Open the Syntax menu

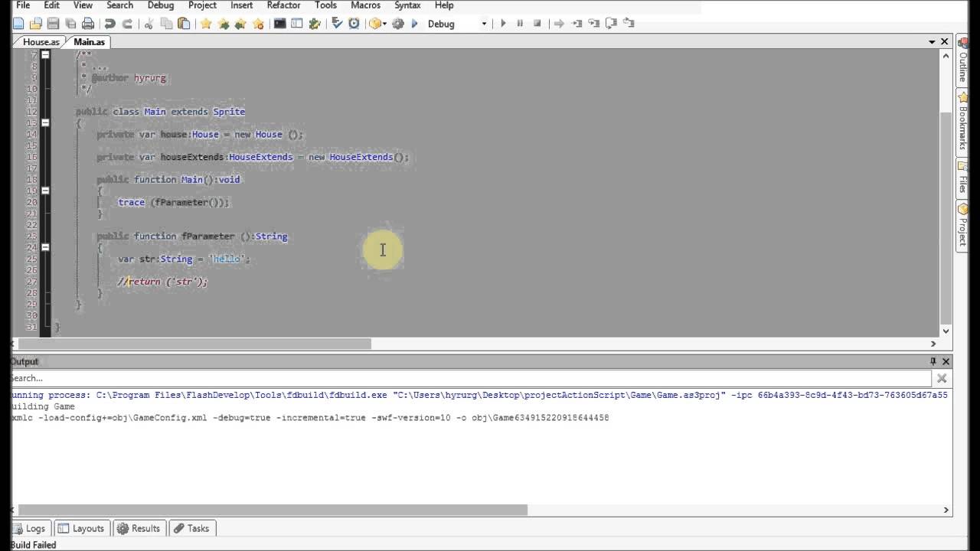(x=407, y=5)
